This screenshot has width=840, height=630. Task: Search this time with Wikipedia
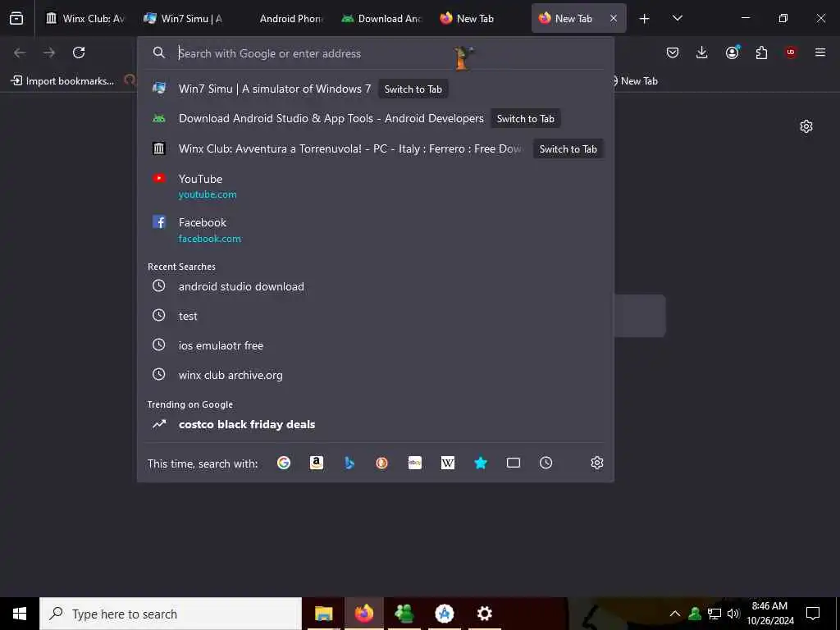pos(448,463)
